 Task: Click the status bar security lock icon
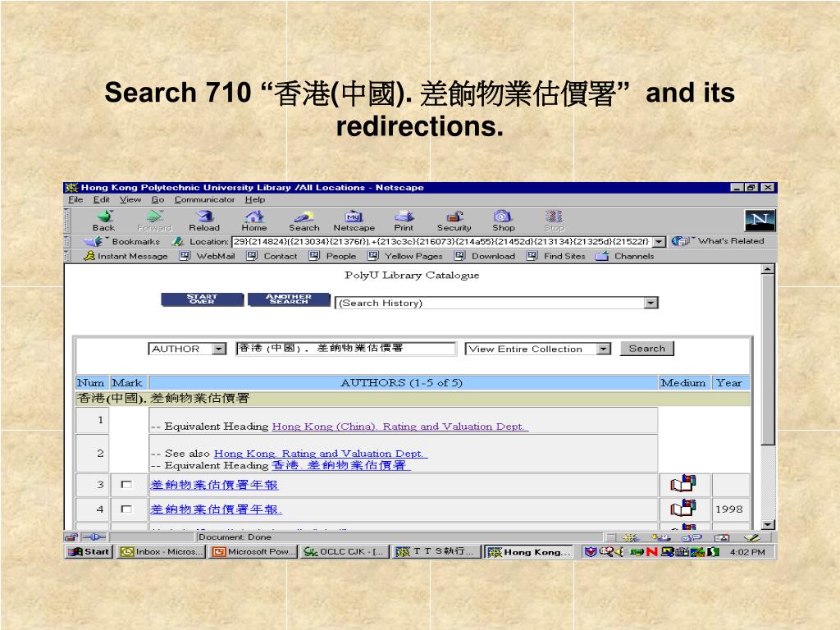point(71,536)
